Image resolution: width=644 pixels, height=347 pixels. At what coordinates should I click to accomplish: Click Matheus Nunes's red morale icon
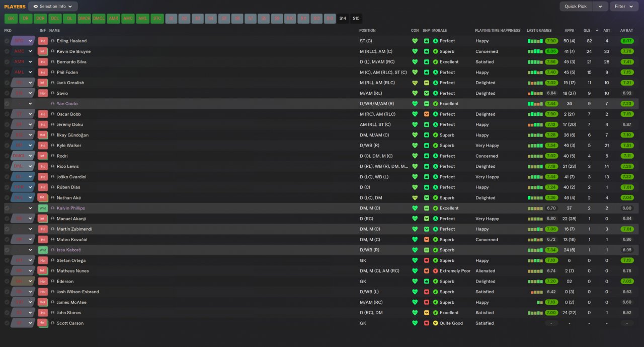coord(436,271)
